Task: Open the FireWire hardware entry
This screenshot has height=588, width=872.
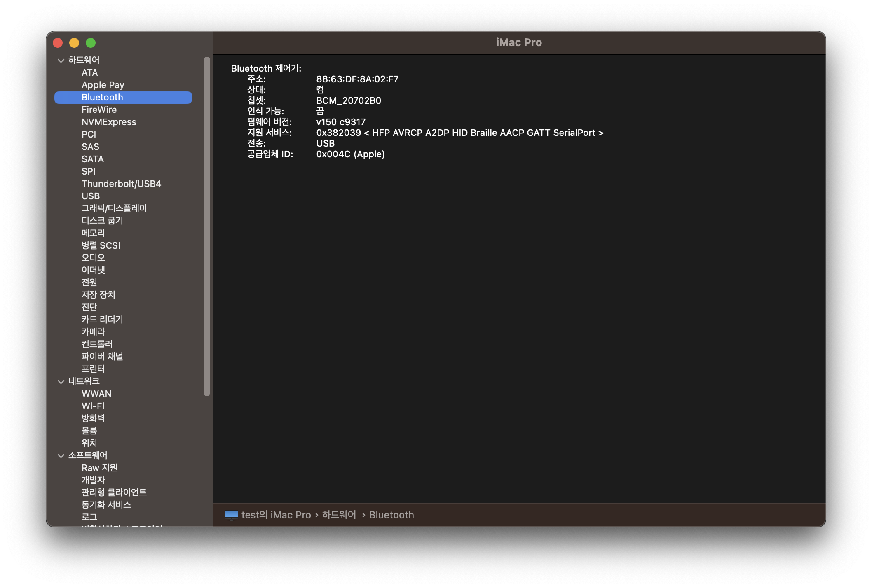Action: point(99,110)
